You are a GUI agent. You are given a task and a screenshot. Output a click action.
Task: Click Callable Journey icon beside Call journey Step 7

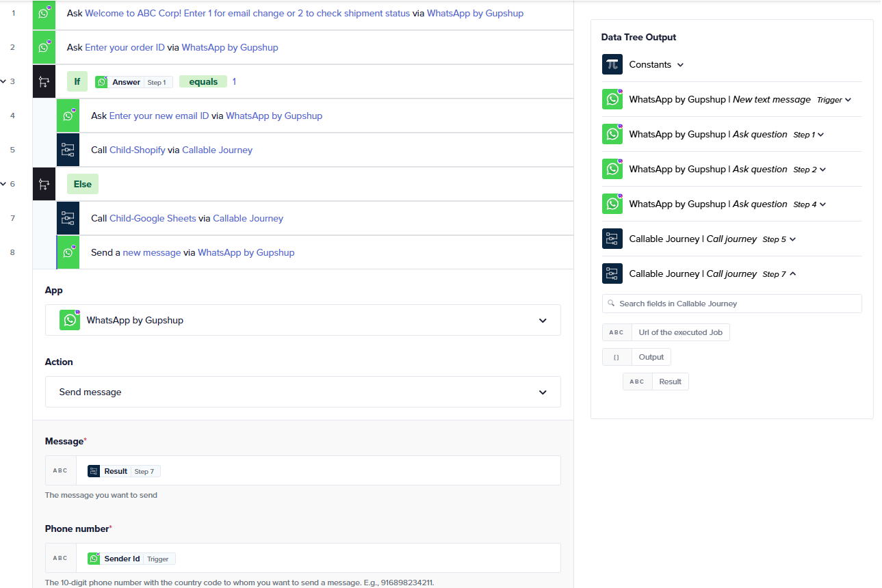[x=612, y=273]
